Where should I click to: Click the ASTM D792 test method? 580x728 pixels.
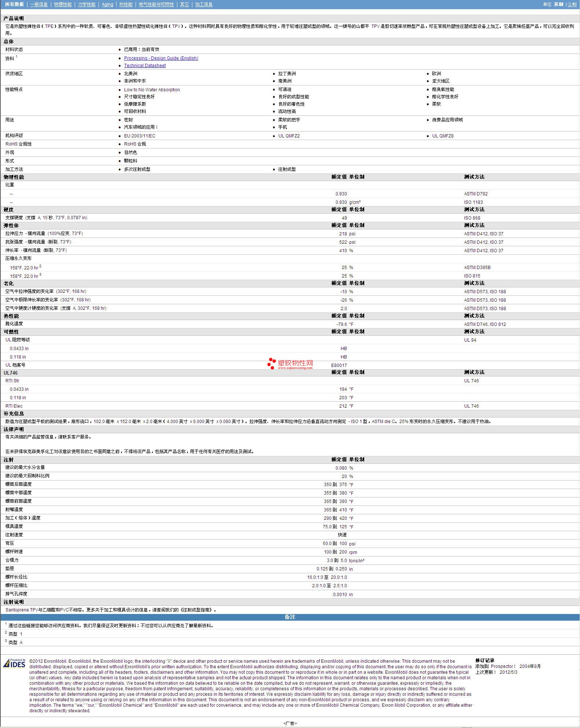tap(476, 194)
